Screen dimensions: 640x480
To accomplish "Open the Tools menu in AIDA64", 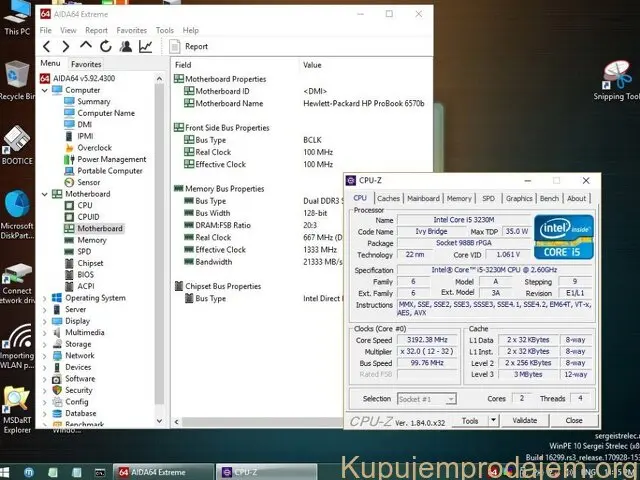I will tap(164, 30).
